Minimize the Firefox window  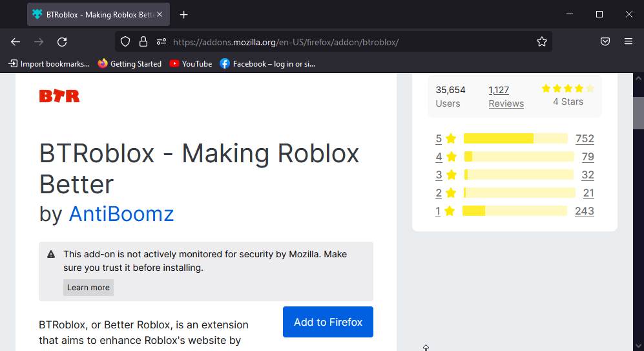pyautogui.click(x=570, y=14)
